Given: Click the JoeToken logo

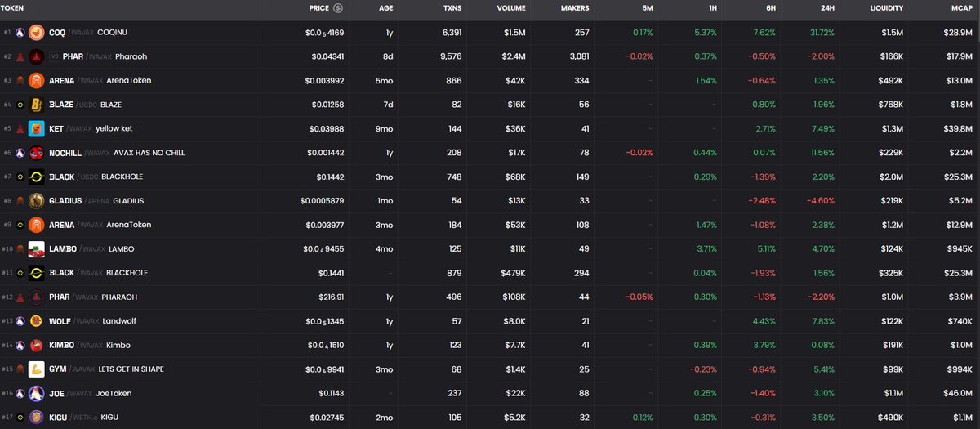Looking at the screenshot, I should (37, 394).
